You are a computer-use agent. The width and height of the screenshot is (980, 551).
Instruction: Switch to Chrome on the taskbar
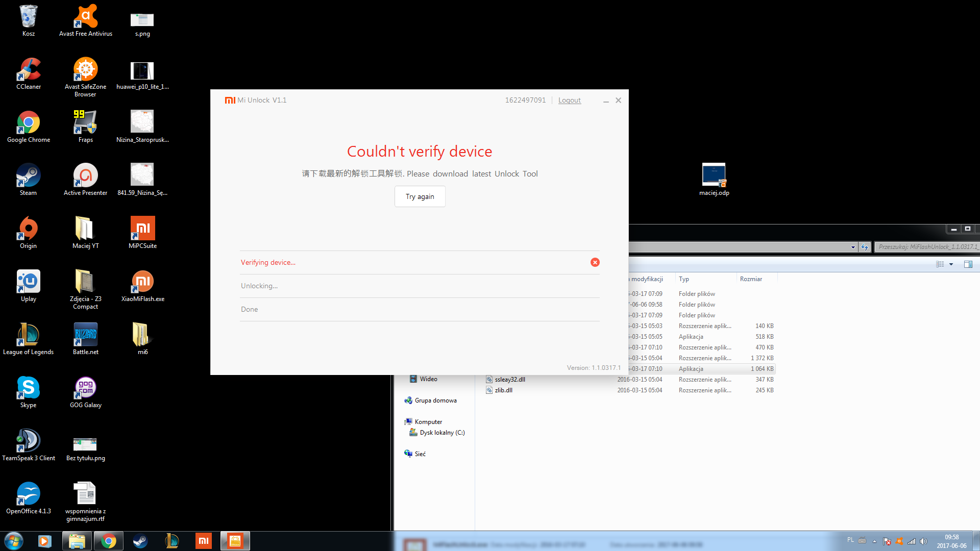point(108,541)
